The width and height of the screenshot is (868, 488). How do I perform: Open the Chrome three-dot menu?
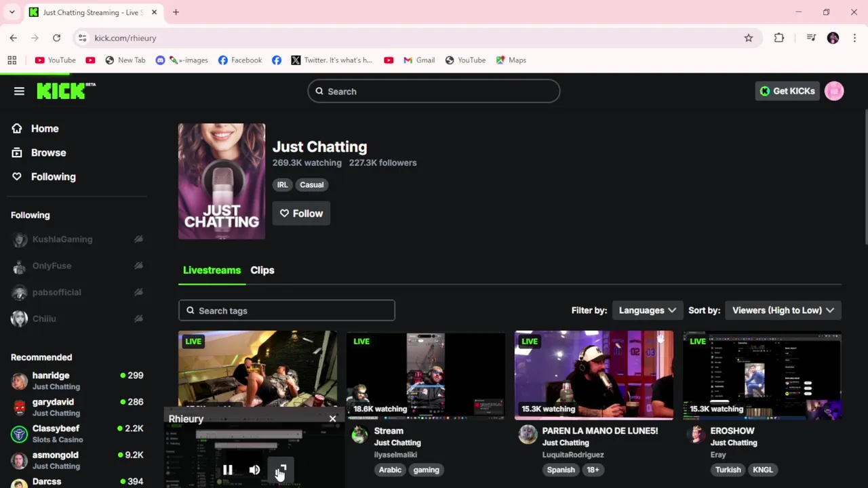pyautogui.click(x=854, y=38)
